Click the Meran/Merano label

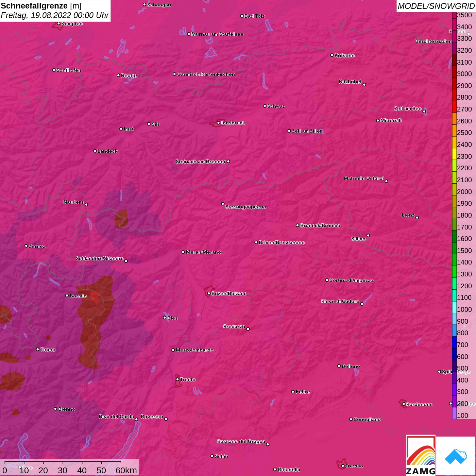203,252
